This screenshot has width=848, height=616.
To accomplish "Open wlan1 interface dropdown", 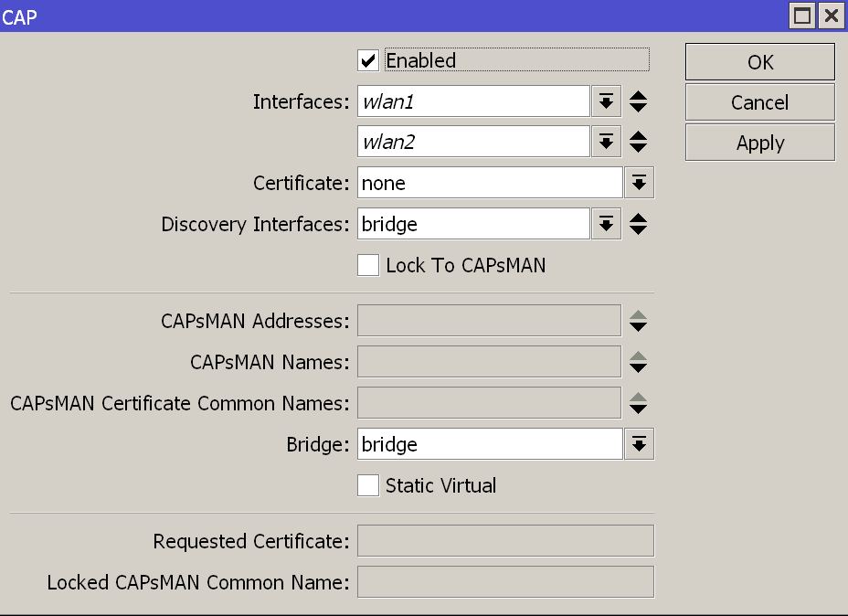I will click(606, 101).
